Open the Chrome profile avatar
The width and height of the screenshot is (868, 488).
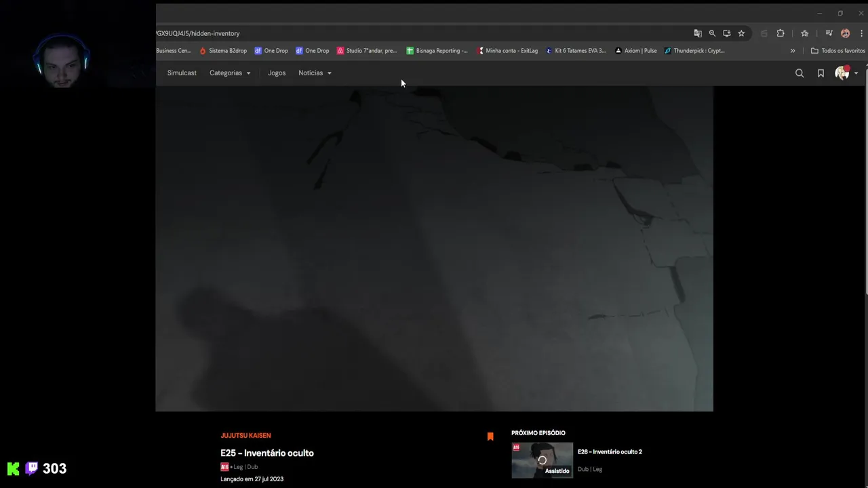845,33
